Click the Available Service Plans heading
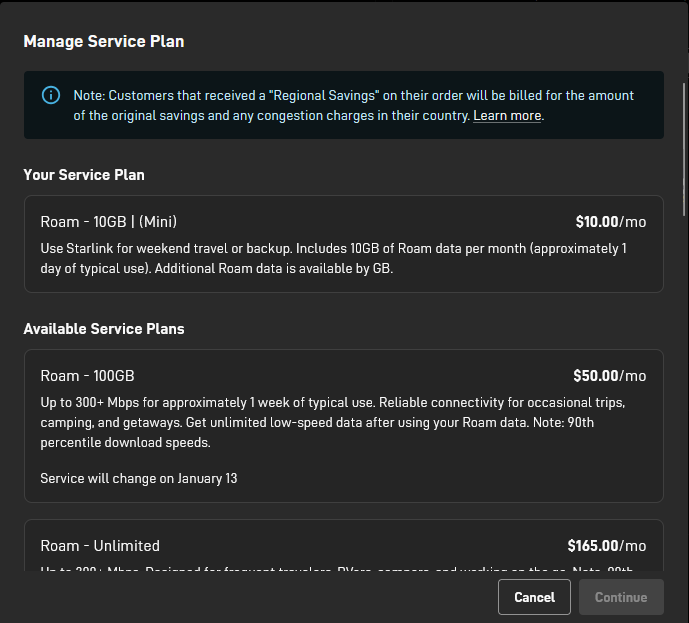The height and width of the screenshot is (623, 689). coord(104,329)
